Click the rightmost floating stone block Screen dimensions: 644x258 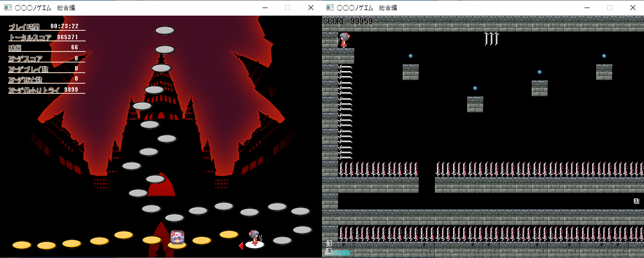click(x=604, y=72)
